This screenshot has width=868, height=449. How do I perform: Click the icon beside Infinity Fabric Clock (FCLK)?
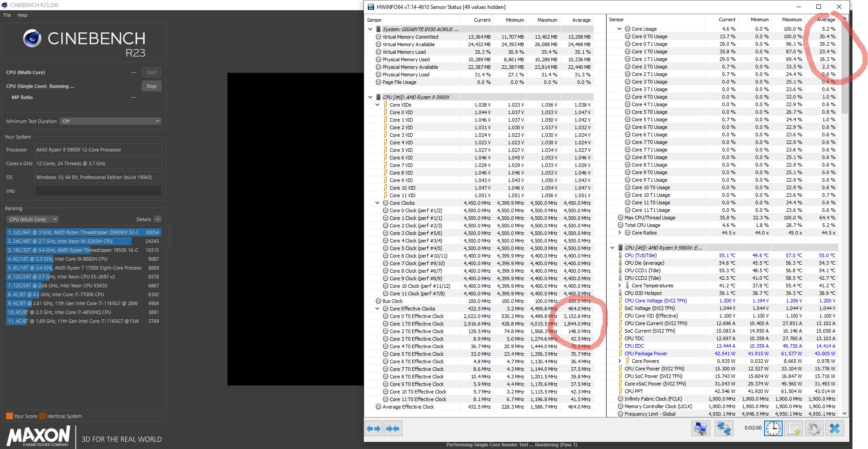(x=621, y=399)
